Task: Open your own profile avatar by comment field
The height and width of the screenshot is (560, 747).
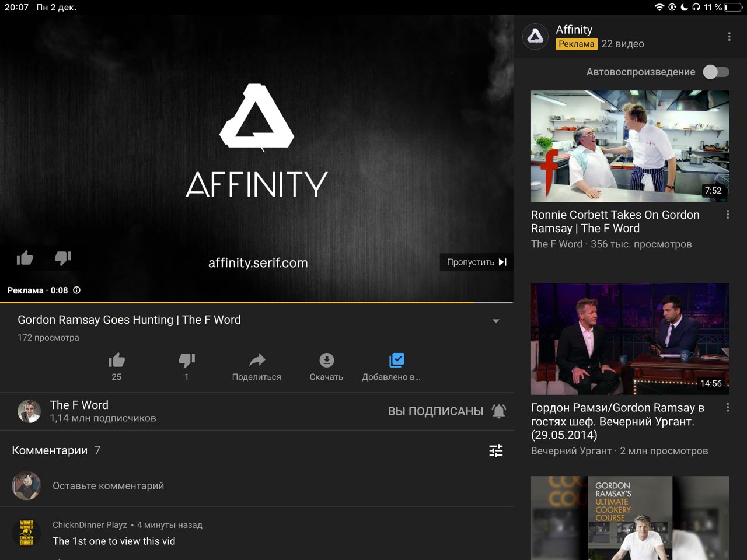Action: tap(27, 486)
